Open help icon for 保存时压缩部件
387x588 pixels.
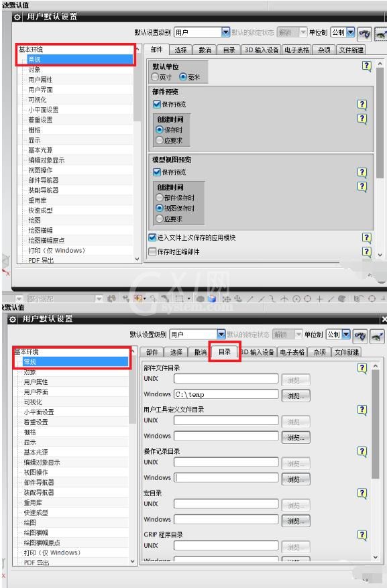click(x=366, y=251)
